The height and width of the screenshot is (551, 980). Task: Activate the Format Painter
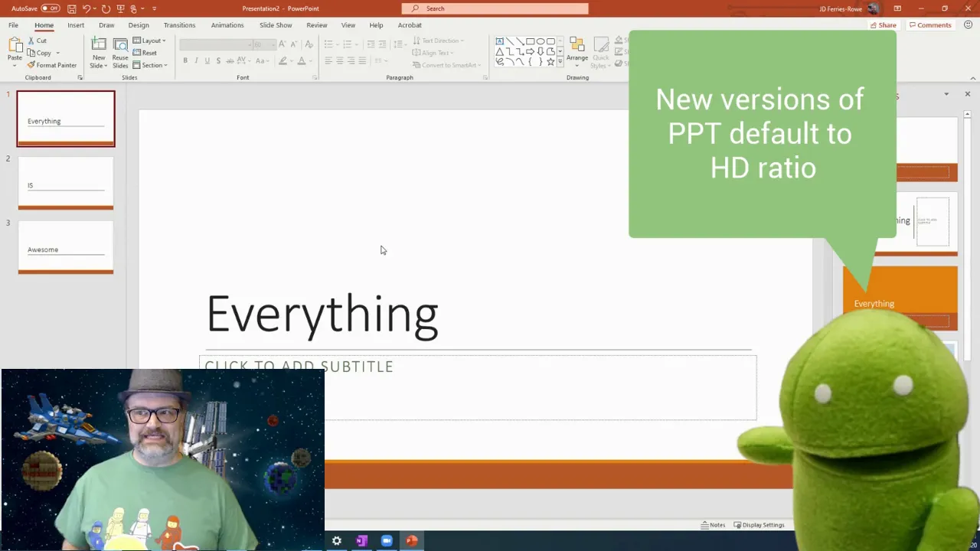click(52, 65)
